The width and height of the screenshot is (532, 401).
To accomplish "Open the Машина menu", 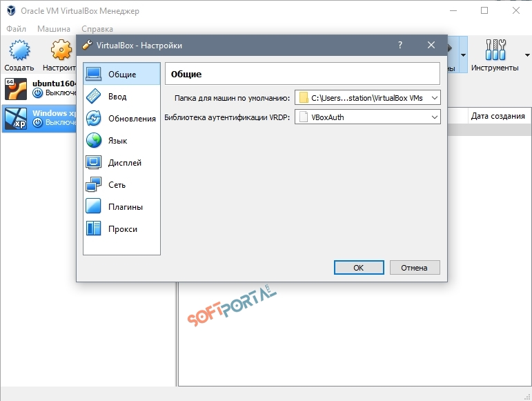I will (54, 29).
